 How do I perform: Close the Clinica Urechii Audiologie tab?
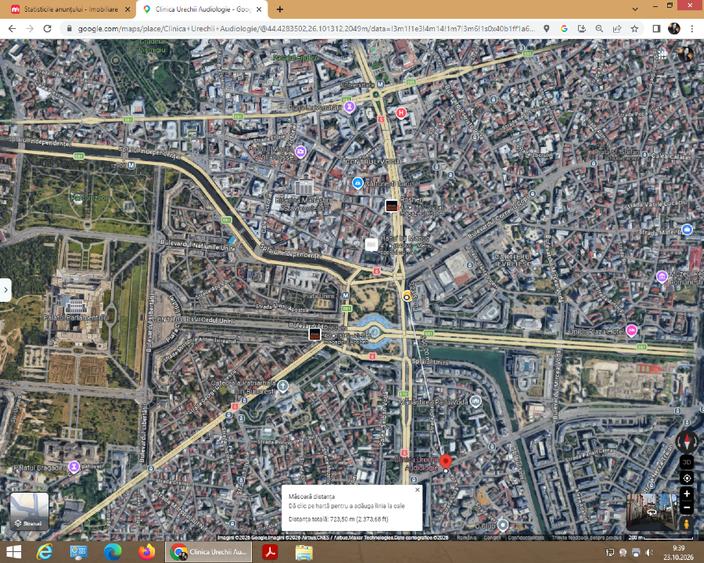point(259,9)
